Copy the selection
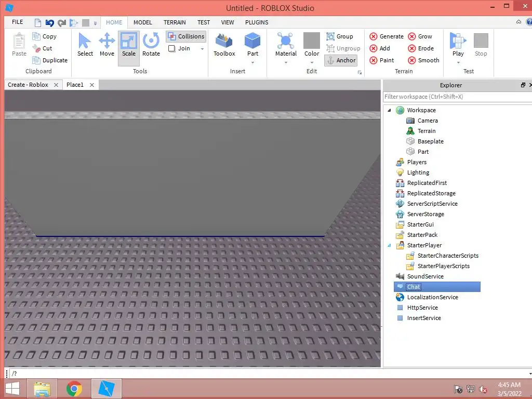532x399 pixels. coord(45,36)
